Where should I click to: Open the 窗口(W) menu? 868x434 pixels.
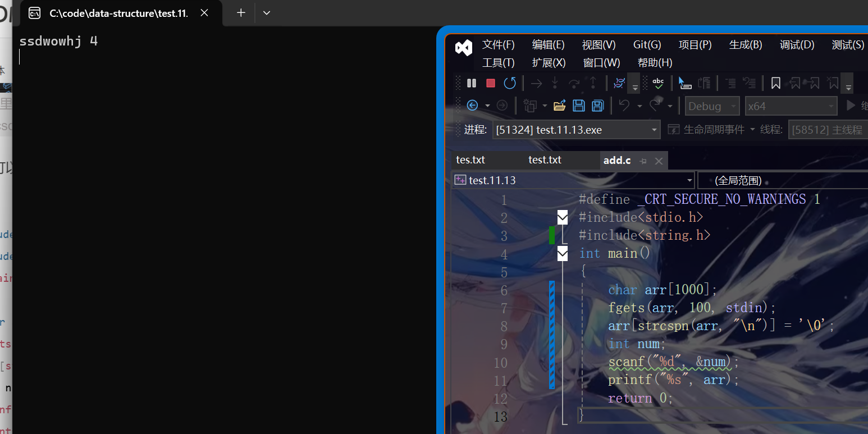602,63
